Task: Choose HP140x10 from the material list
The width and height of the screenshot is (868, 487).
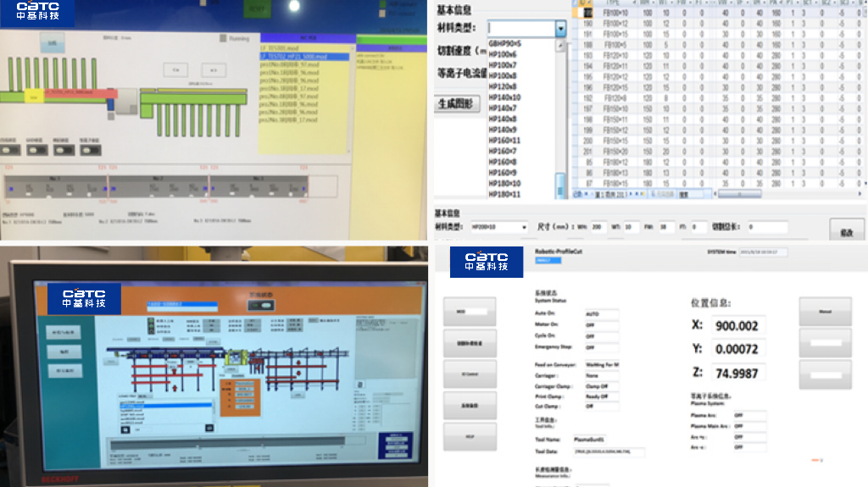Action: click(504, 97)
